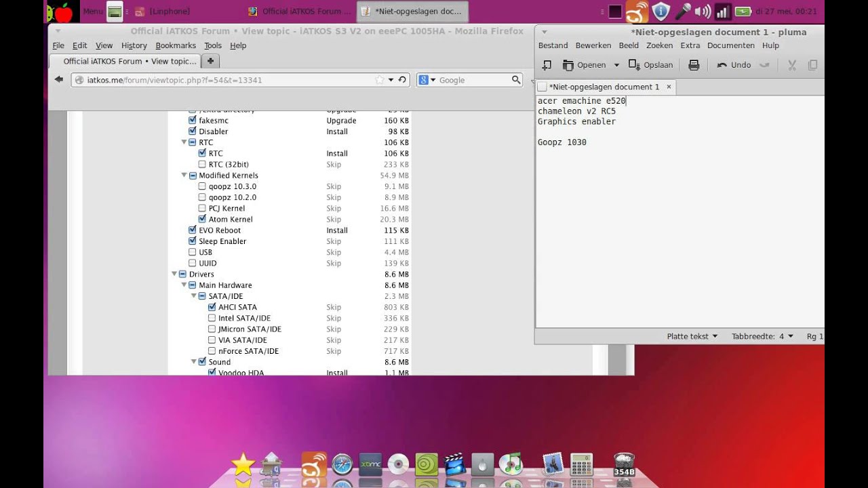
Task: Click Undo in pluma toolbar
Action: coord(734,65)
